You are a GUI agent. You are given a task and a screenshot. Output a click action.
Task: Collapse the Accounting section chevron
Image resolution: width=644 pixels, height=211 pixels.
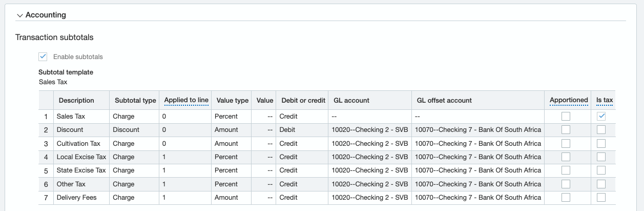[20, 15]
